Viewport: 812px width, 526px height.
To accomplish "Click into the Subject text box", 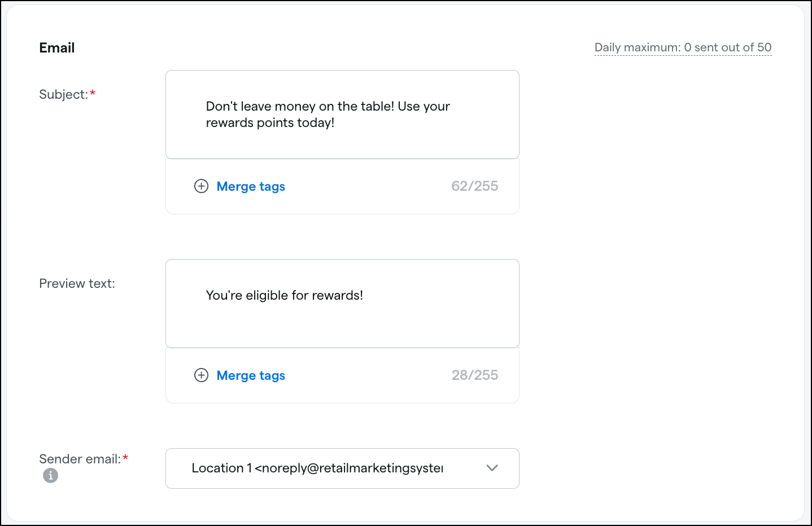I will point(342,115).
